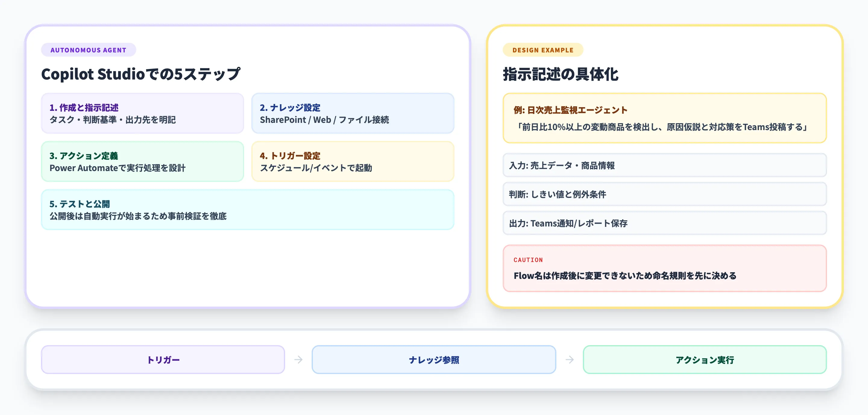This screenshot has height=415, width=868.
Task: Click the CAUTION label in the red box
Action: [528, 260]
